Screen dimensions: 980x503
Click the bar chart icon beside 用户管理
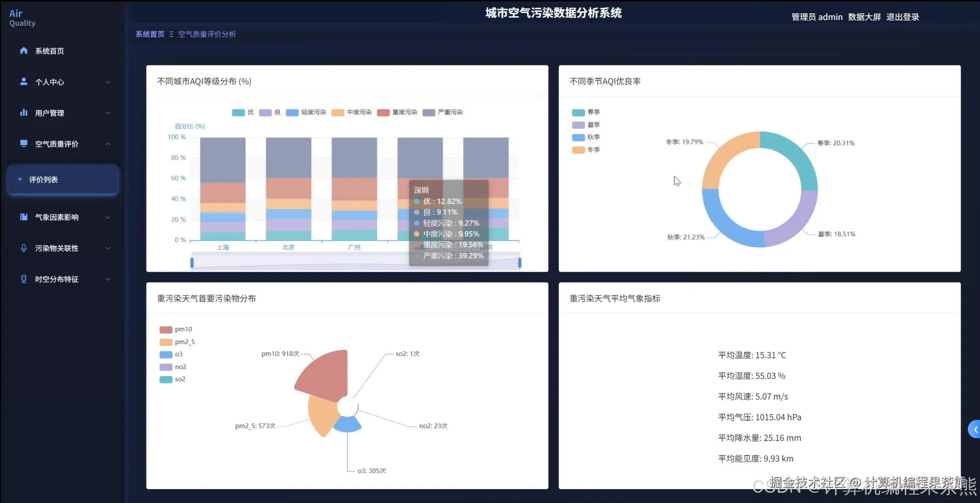23,113
